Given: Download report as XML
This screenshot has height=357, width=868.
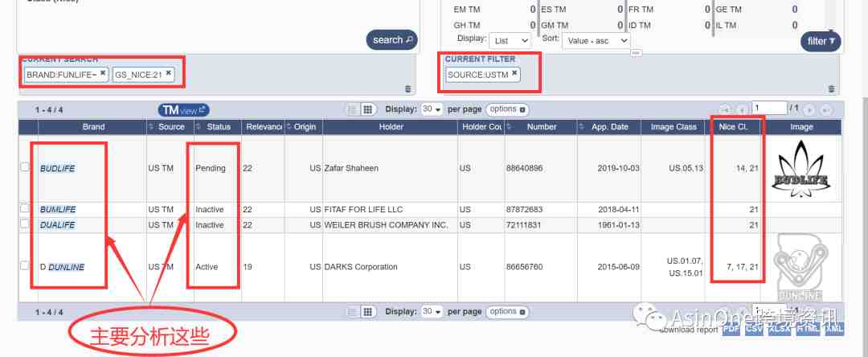Looking at the screenshot, I should point(835,329).
